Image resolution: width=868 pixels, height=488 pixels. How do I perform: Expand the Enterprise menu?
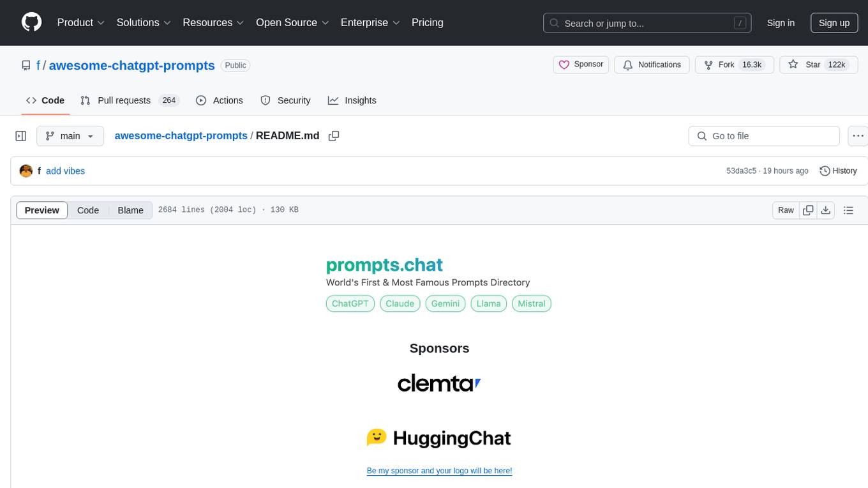coord(370,22)
